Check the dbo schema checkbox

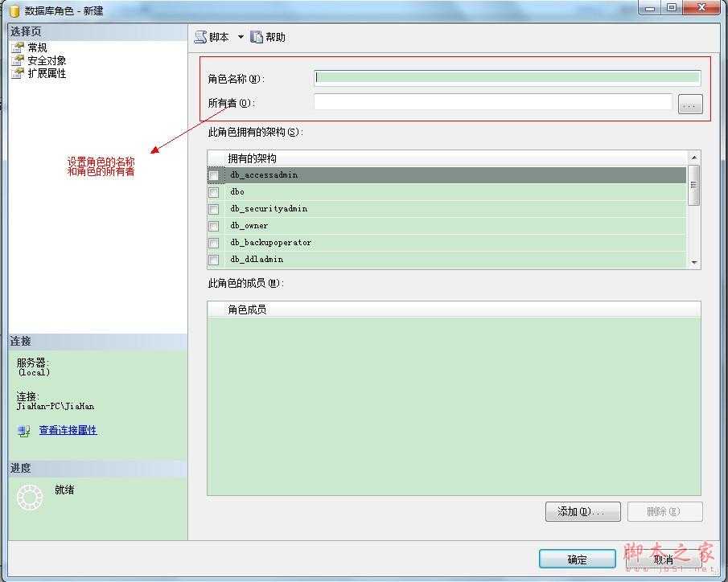213,192
